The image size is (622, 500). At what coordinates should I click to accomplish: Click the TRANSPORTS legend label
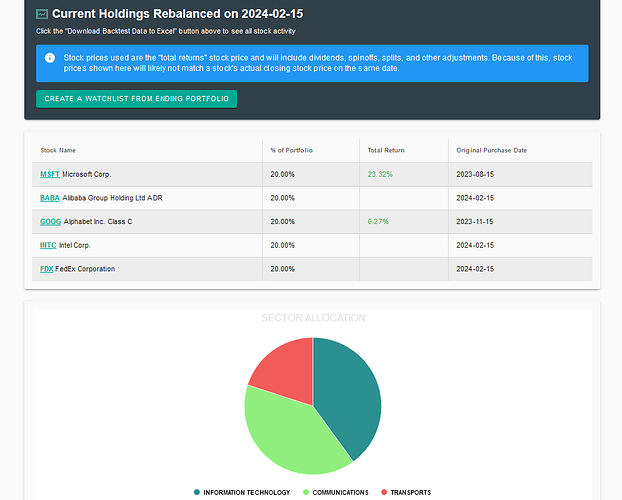[x=411, y=492]
